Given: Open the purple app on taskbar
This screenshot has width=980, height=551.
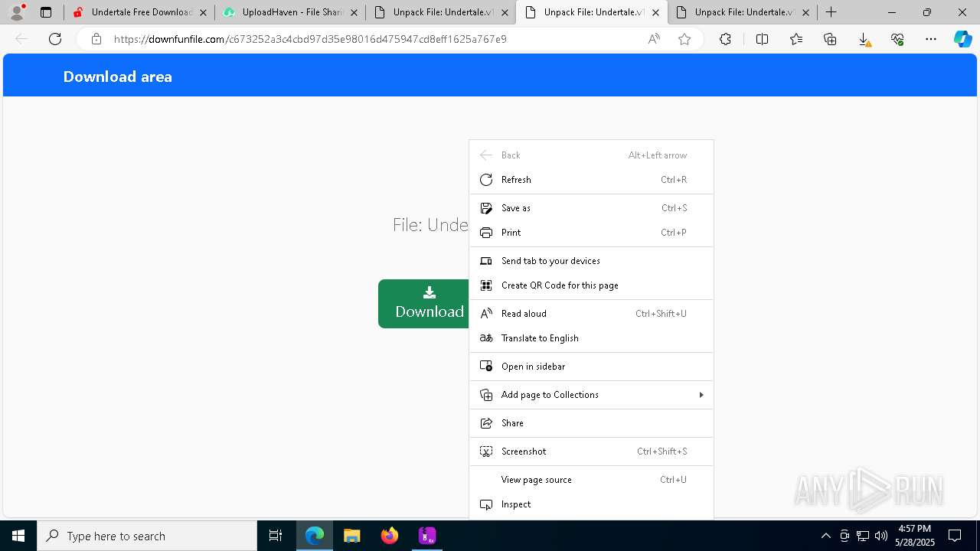Looking at the screenshot, I should 427,536.
